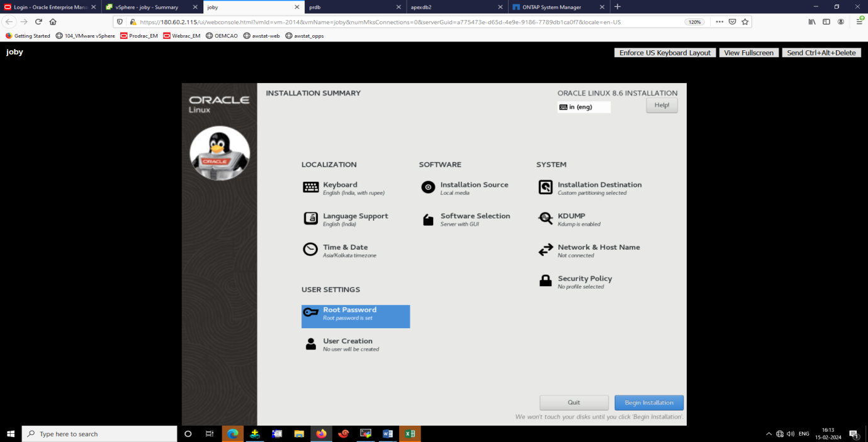868x442 pixels.
Task: Open Language Support via its icon
Action: click(x=311, y=219)
